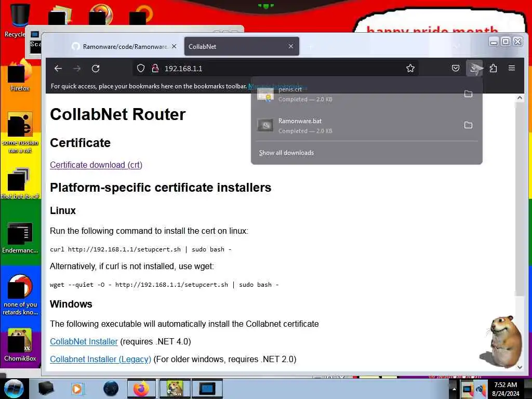Open the taskbar clock showing 7:52 AM
This screenshot has height=399, width=532.
tap(506, 389)
